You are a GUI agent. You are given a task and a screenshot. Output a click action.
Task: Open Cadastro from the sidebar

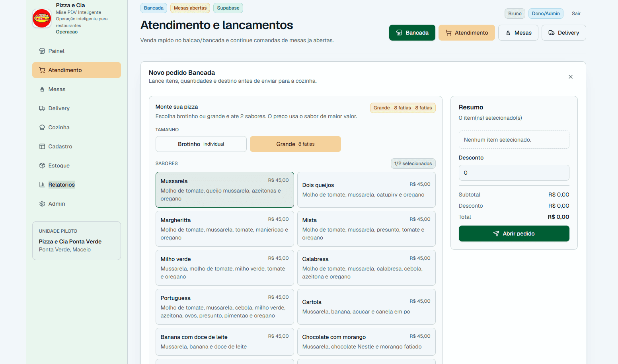pos(76,146)
